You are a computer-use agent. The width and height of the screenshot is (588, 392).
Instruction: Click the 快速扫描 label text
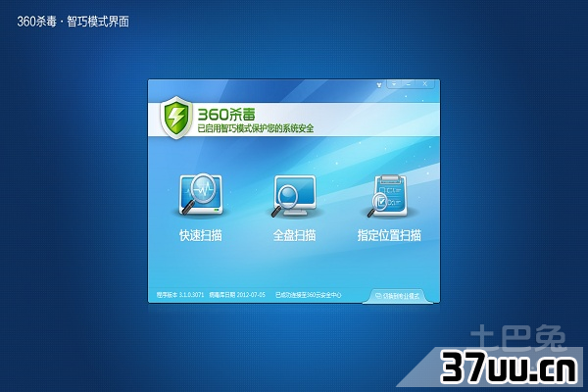tap(201, 235)
